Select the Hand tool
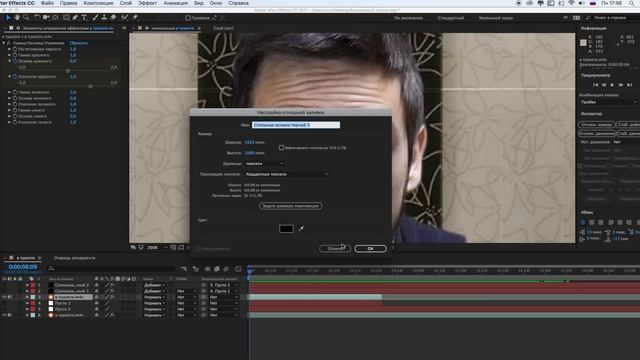The width and height of the screenshot is (640, 360). [17, 18]
